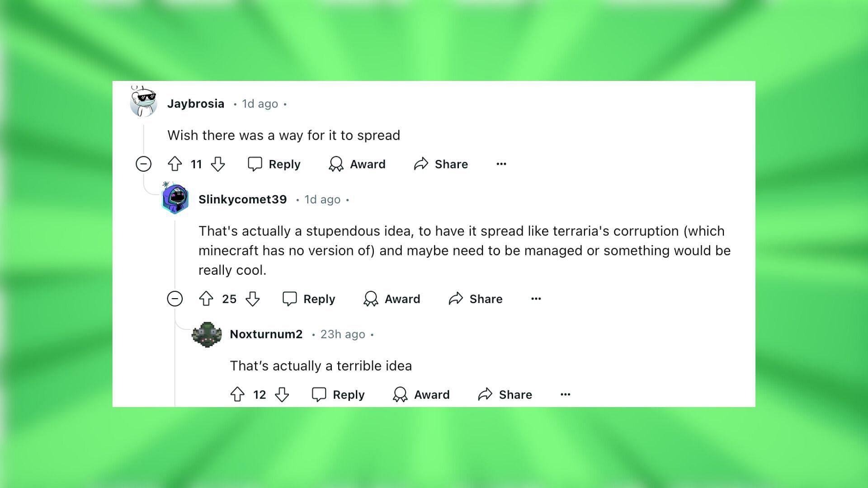Viewport: 868px width, 488px height.
Task: Click the downvote arrow on Slinkycomet39's comment
Action: 253,299
